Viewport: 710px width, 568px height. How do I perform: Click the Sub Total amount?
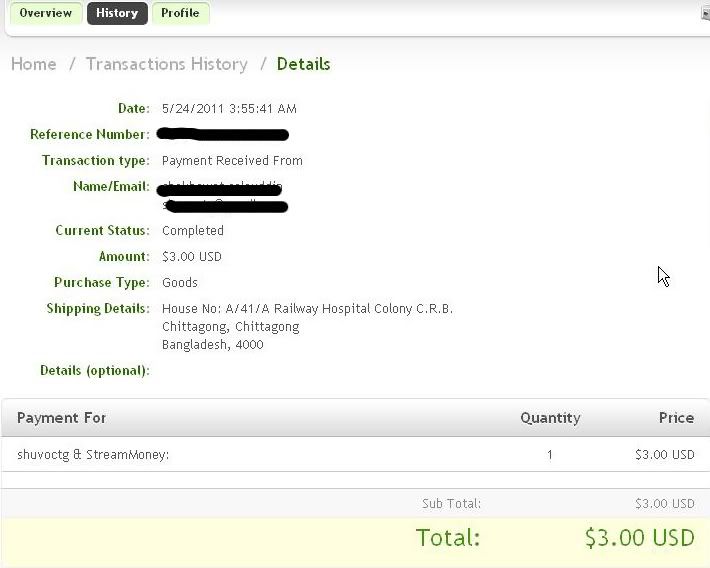pyautogui.click(x=665, y=504)
